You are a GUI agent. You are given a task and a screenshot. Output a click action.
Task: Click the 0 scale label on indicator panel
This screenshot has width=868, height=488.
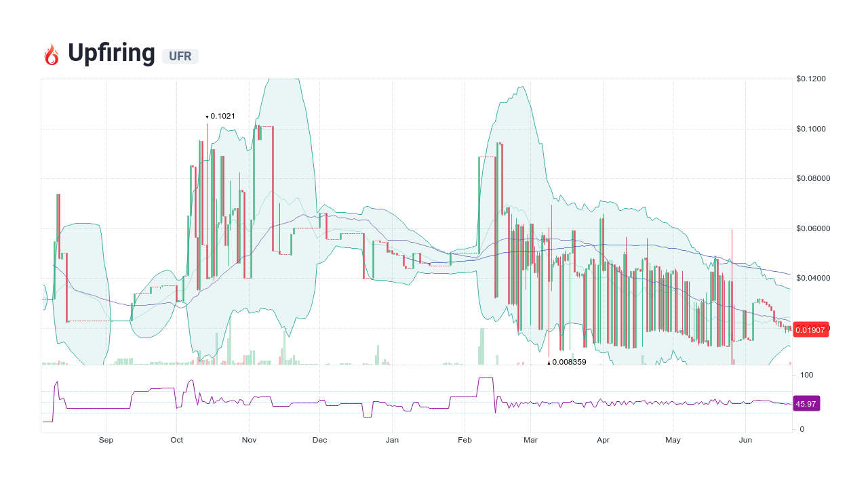coord(803,428)
